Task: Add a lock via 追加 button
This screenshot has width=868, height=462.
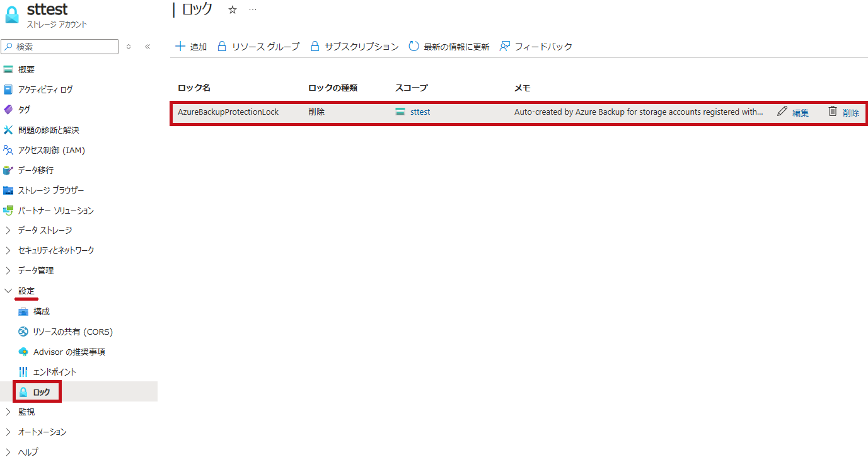Action: click(191, 47)
